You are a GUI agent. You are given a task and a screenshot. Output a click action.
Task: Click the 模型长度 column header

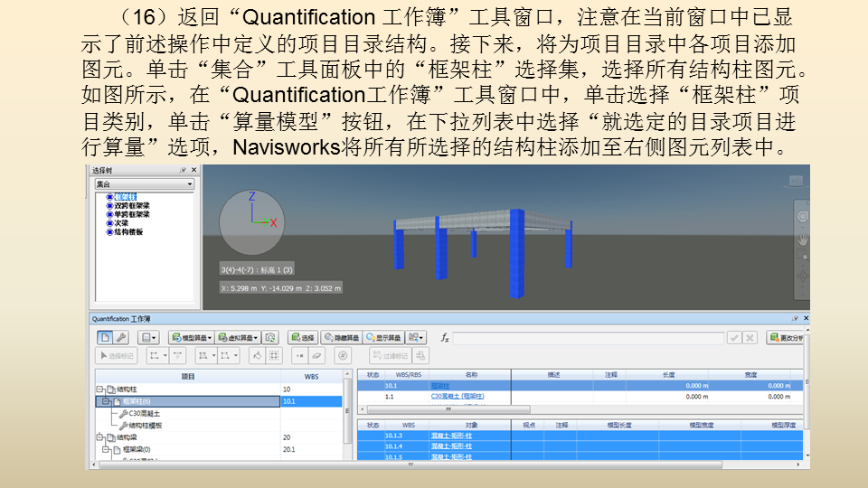pyautogui.click(x=618, y=426)
